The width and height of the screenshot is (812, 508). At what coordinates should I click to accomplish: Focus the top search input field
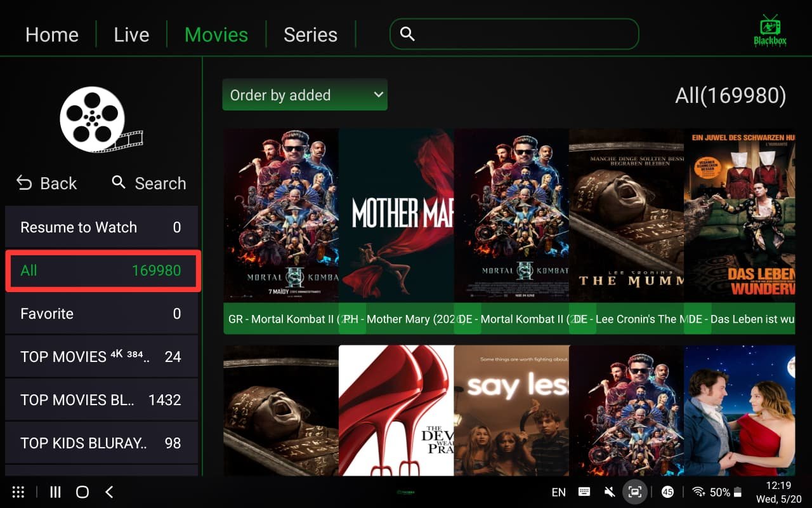514,34
